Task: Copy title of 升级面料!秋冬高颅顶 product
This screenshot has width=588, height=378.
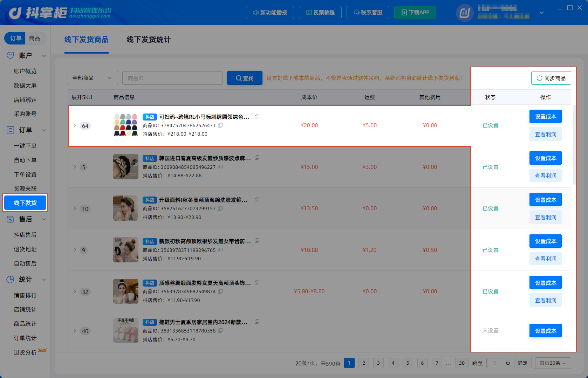Action: (x=257, y=199)
